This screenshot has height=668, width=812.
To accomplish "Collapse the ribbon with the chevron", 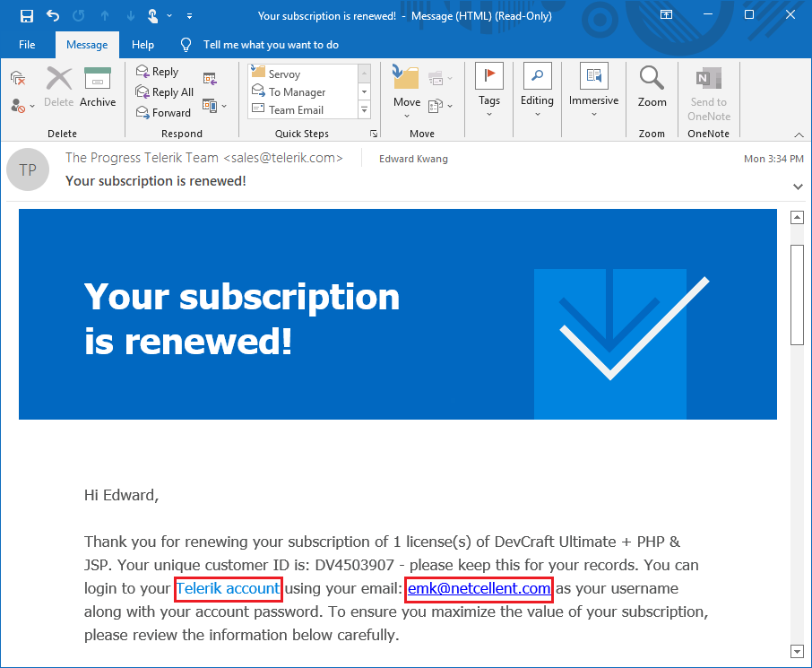I will (799, 134).
